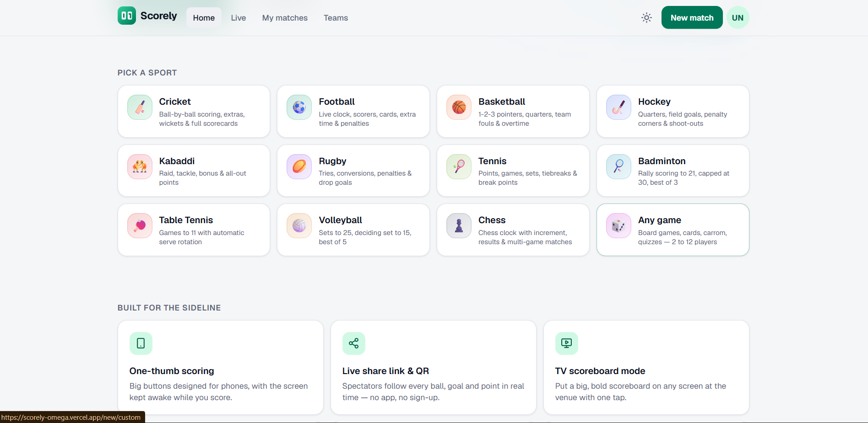
Task: Click the 'PICK A SPORT' heading
Action: click(x=147, y=73)
